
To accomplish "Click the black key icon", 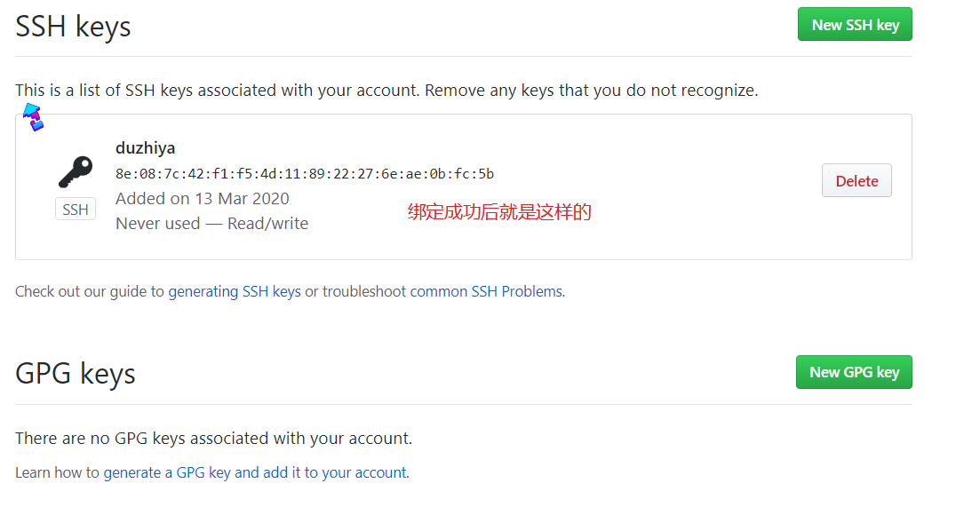I will tap(76, 171).
